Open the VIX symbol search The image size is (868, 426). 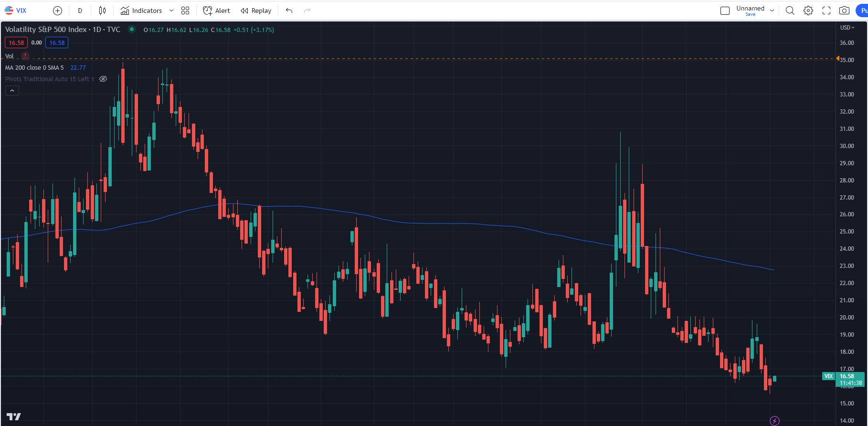[x=16, y=11]
